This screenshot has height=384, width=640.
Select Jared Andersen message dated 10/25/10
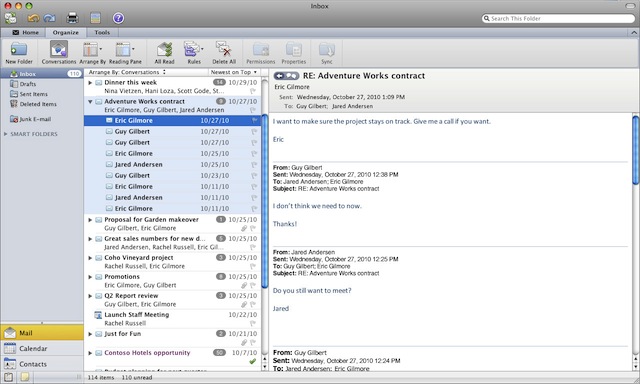(x=172, y=164)
